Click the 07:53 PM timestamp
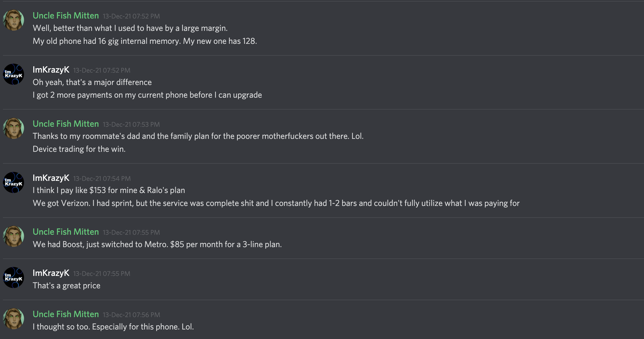 (x=131, y=124)
